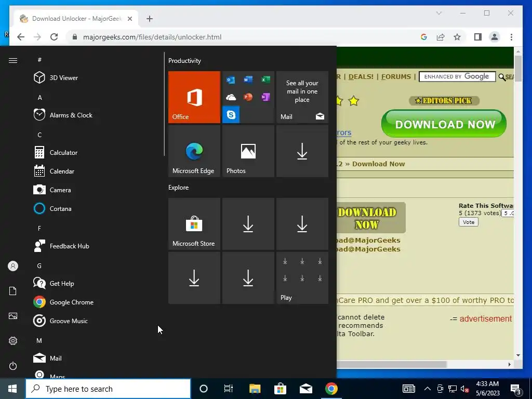Viewport: 532px width, 399px height.
Task: Open the FORUMS menu link
Action: click(396, 77)
